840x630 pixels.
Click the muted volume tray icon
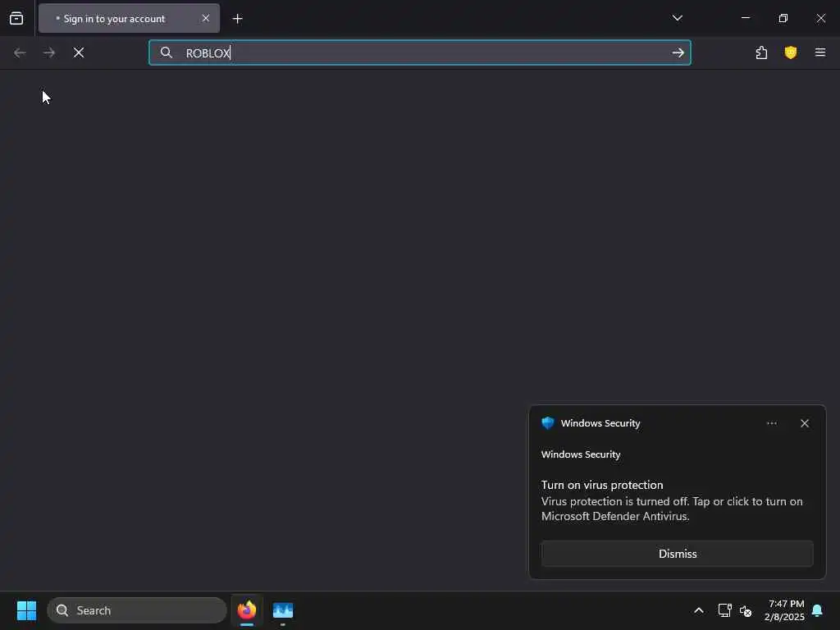(746, 610)
